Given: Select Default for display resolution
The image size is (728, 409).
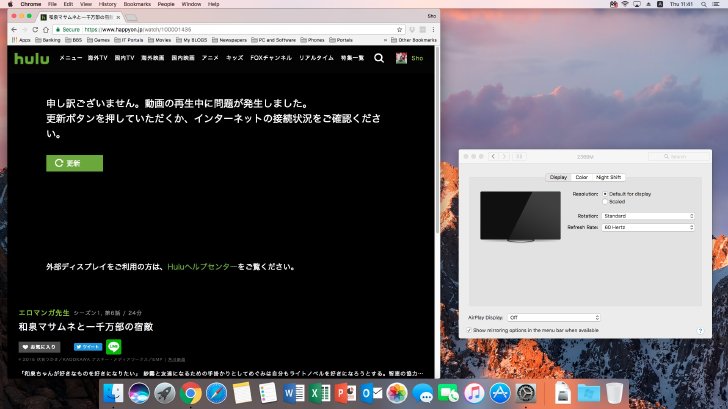Looking at the screenshot, I should 605,194.
